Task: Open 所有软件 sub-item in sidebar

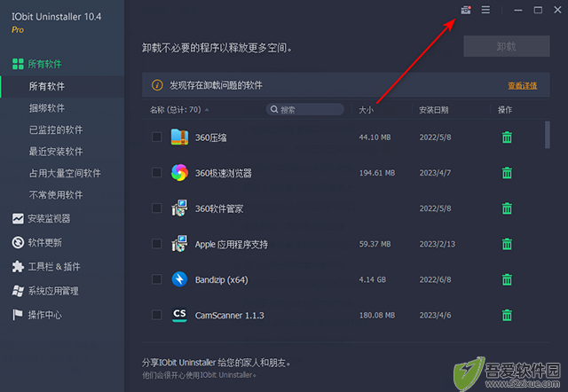Action: click(62, 87)
